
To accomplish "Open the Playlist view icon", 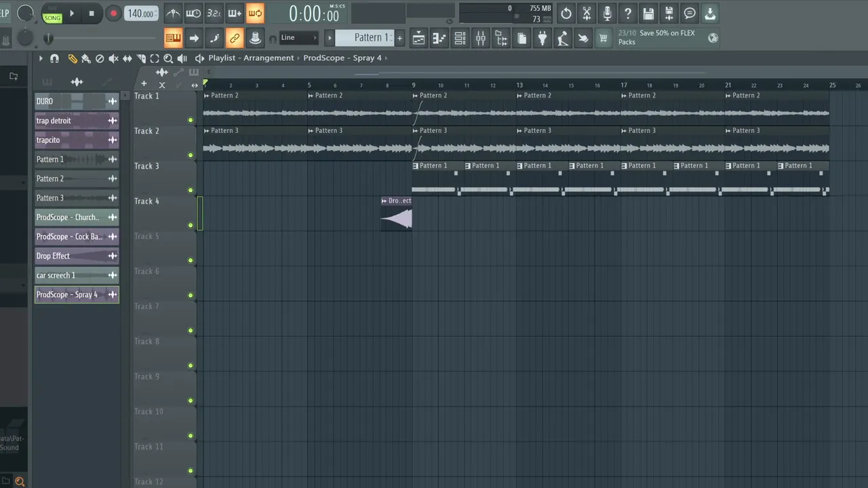I will click(419, 38).
